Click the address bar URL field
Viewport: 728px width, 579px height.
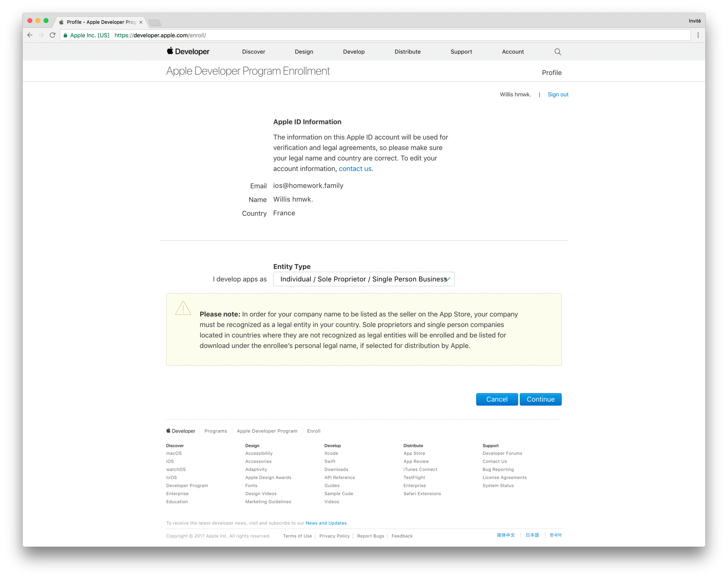[375, 35]
